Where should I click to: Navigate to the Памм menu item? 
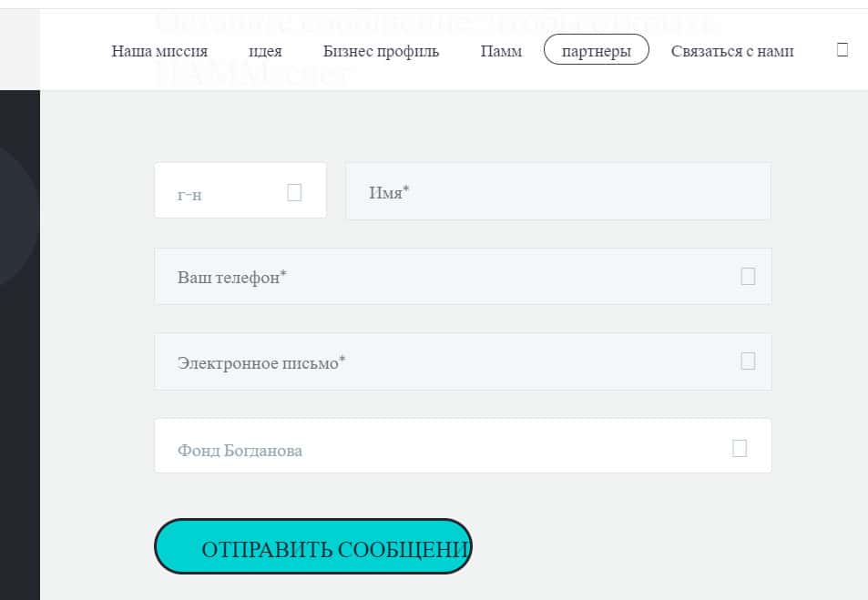[501, 51]
